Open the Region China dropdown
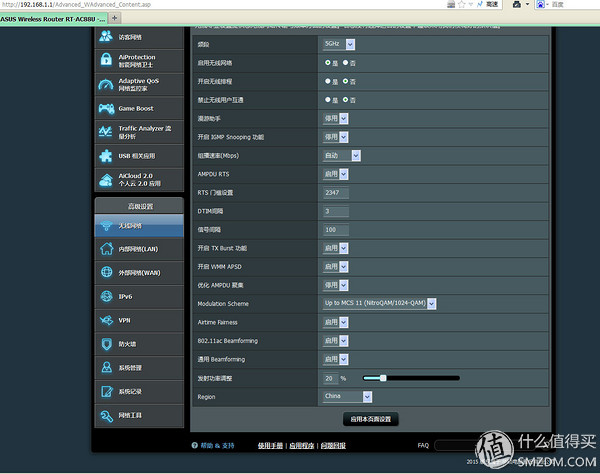This screenshot has width=600, height=474. pyautogui.click(x=347, y=396)
